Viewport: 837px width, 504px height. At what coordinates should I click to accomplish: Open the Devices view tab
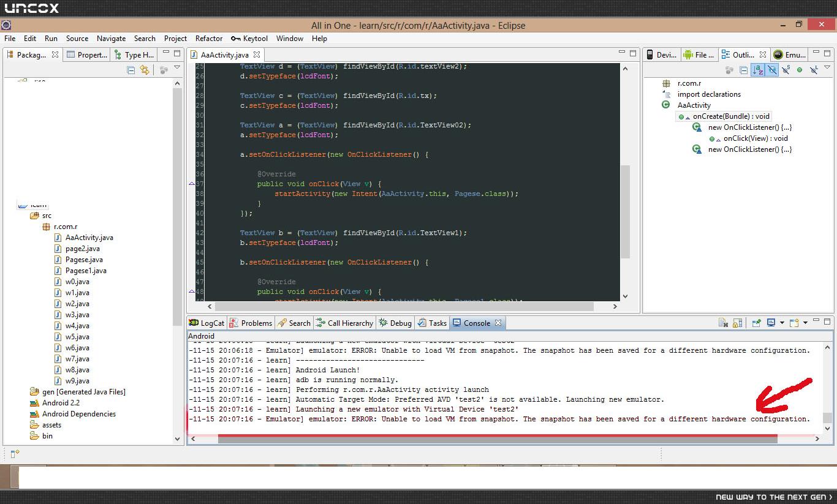point(661,55)
